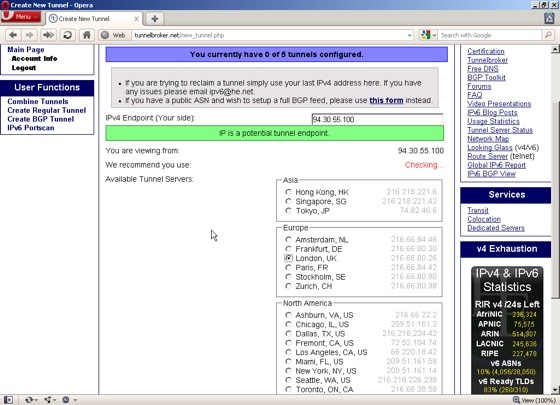
Task: Click the Web globe badge in address bar
Action: point(113,35)
